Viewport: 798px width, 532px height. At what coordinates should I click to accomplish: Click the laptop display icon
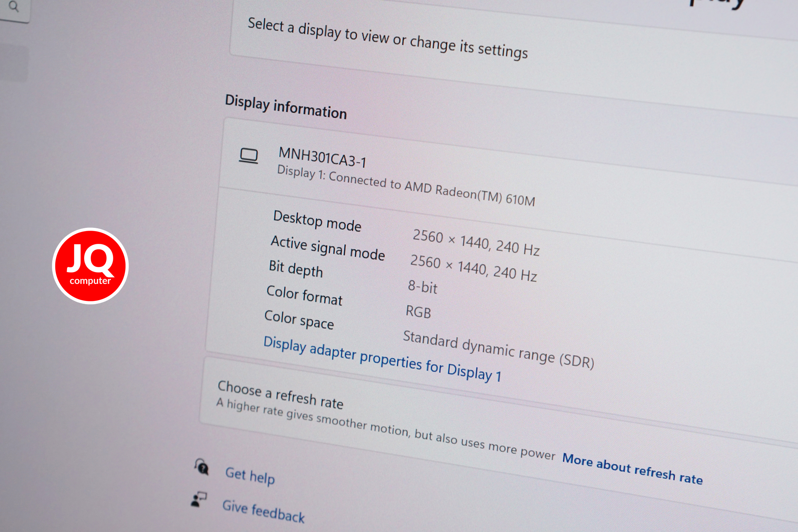tap(248, 156)
